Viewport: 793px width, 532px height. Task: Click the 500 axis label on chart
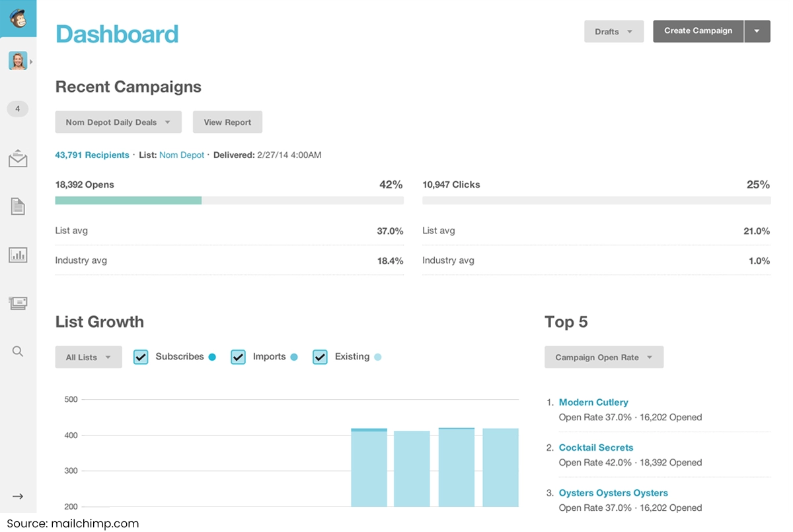tap(71, 399)
